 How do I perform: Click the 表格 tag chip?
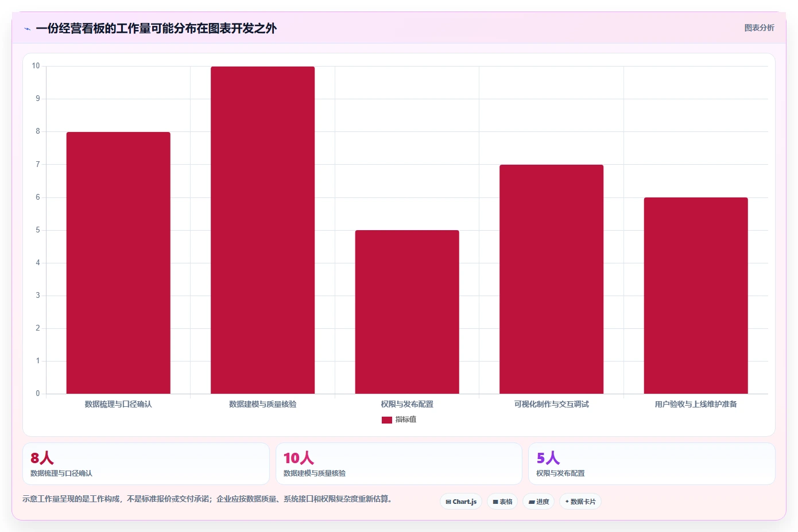[502, 502]
